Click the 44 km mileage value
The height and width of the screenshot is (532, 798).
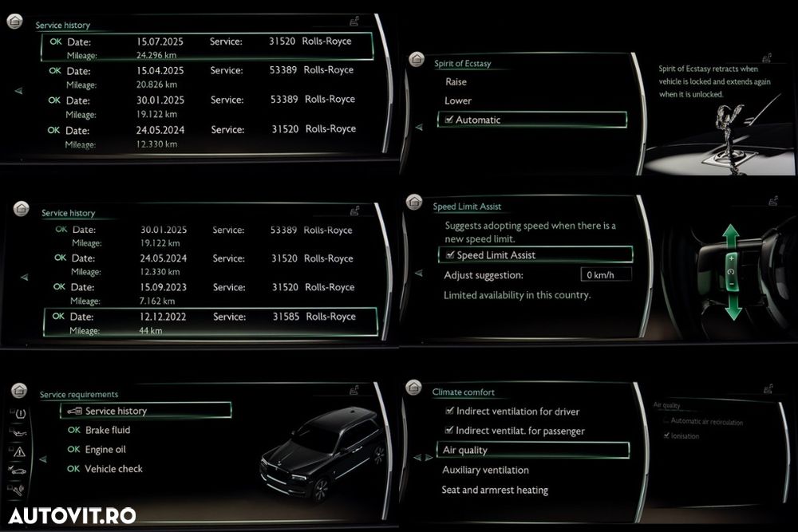151,330
